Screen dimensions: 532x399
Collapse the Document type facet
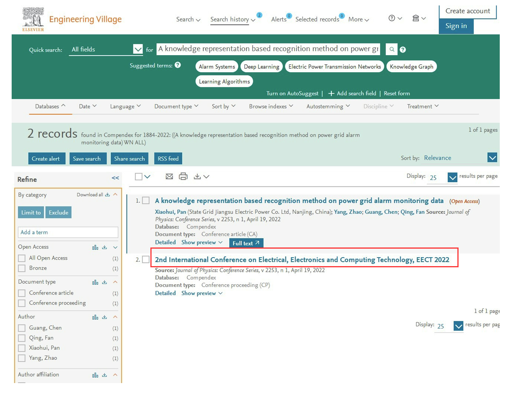pos(115,282)
